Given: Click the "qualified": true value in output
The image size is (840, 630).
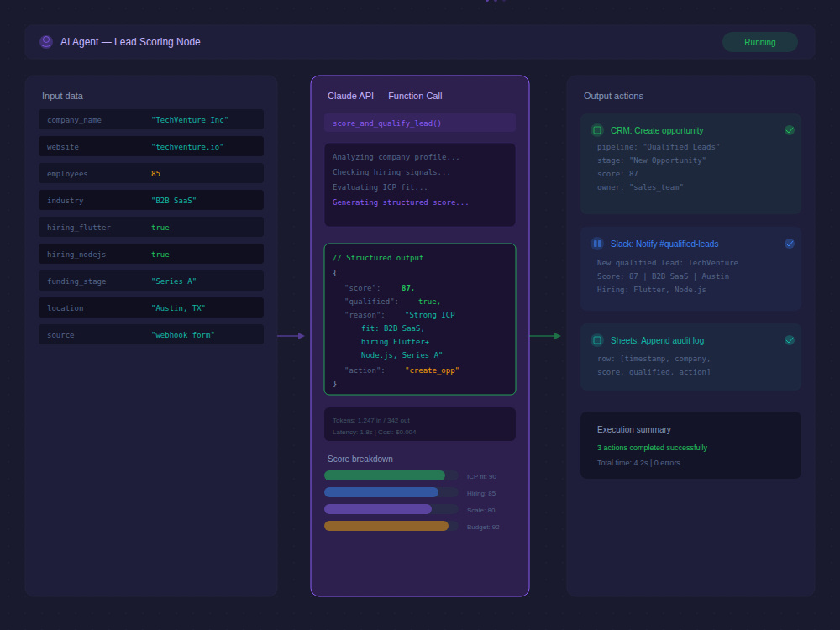Looking at the screenshot, I should pos(429,301).
